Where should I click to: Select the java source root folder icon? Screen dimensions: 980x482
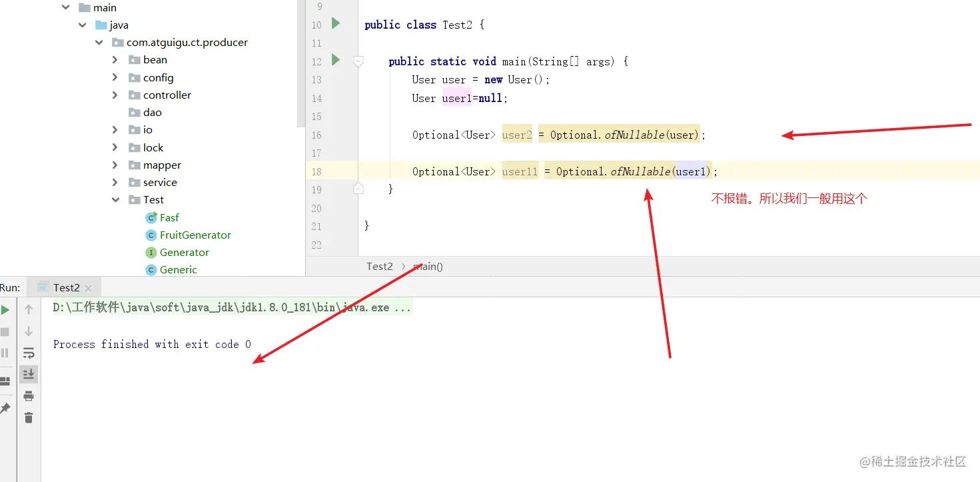101,25
